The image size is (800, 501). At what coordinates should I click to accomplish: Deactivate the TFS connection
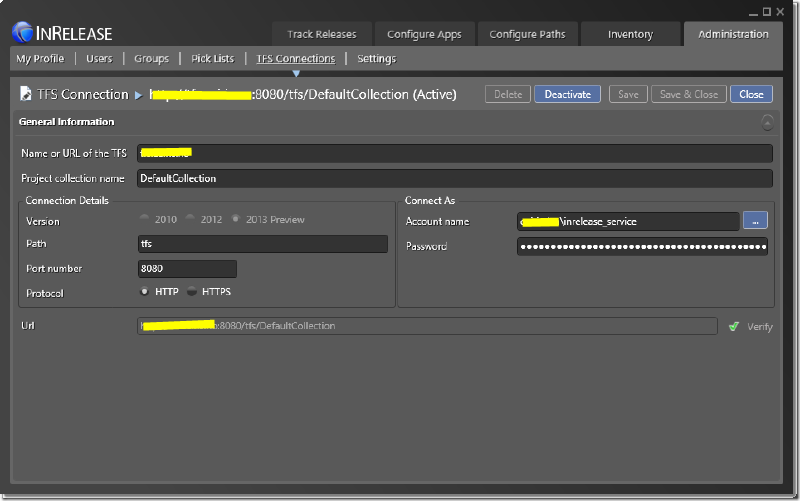(x=567, y=94)
